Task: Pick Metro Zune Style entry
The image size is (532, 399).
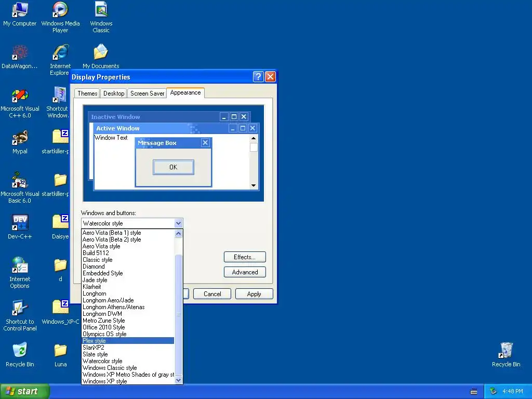Action: pyautogui.click(x=128, y=320)
